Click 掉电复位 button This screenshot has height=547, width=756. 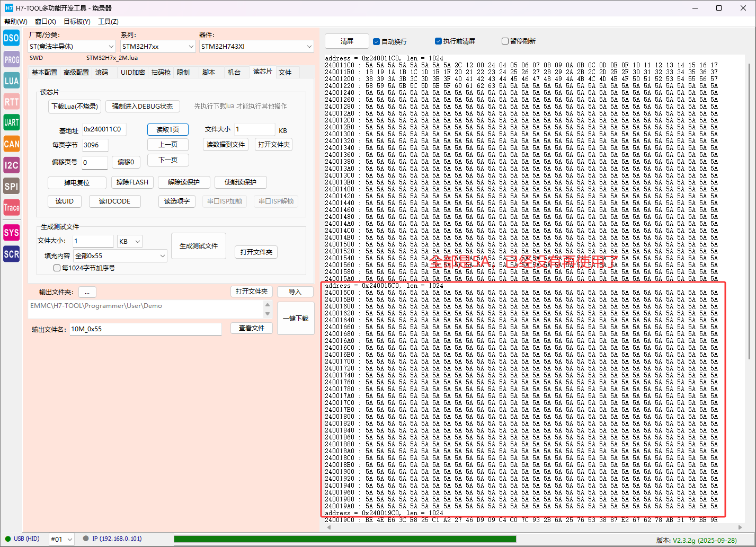click(x=77, y=182)
